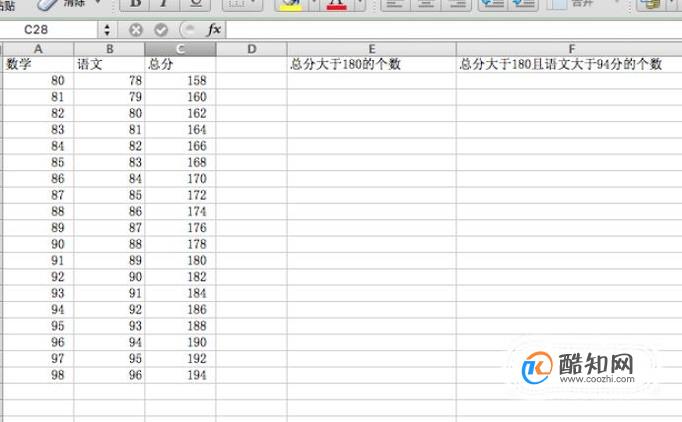Select the cell with value 170
Viewport: 682px width, 422px height.
click(x=181, y=179)
